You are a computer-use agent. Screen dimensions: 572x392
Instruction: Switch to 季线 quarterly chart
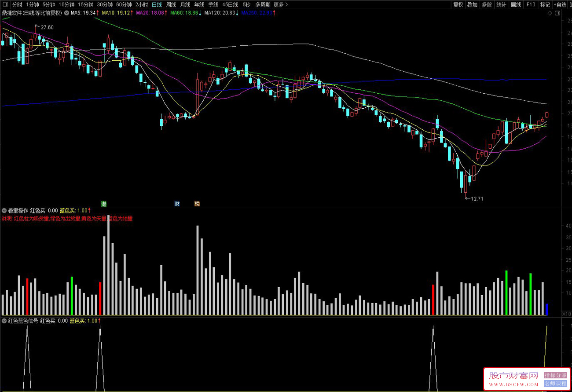[x=213, y=4]
